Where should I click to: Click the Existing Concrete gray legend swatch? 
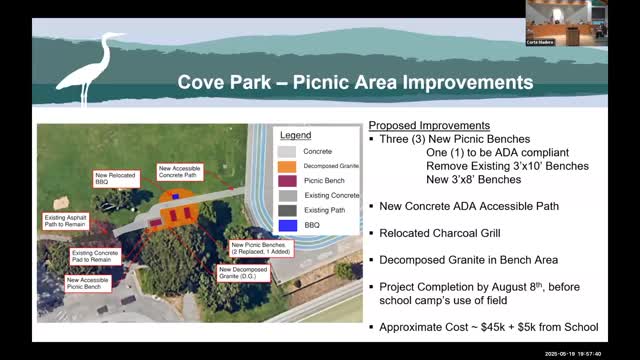pos(287,196)
